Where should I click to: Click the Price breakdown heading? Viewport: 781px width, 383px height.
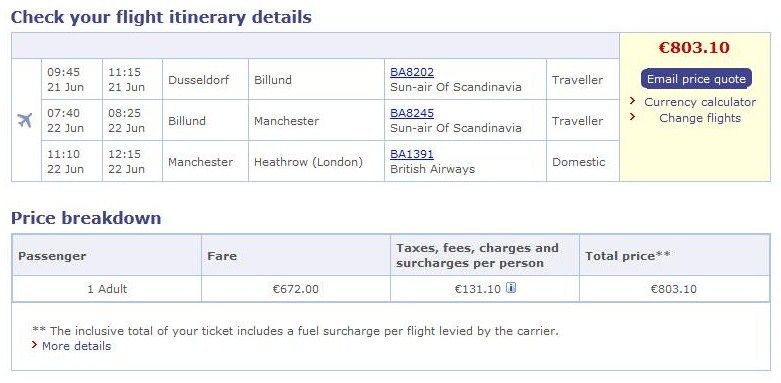(86, 218)
